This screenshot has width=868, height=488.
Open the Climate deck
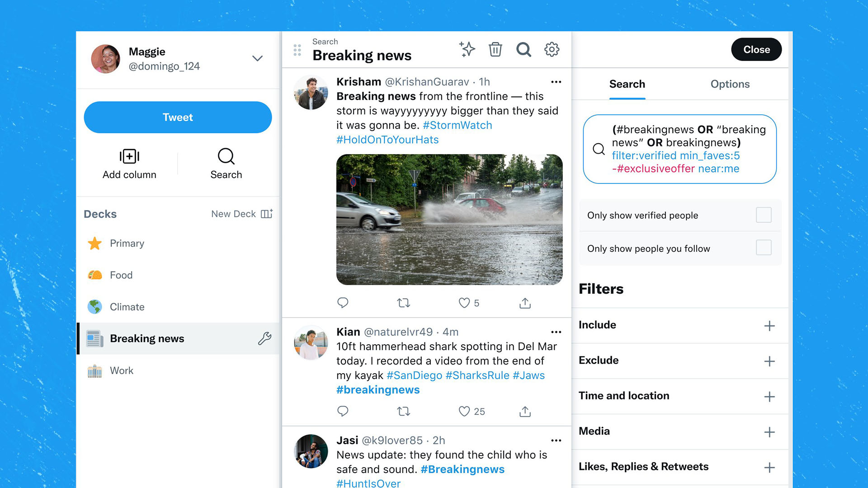point(179,307)
